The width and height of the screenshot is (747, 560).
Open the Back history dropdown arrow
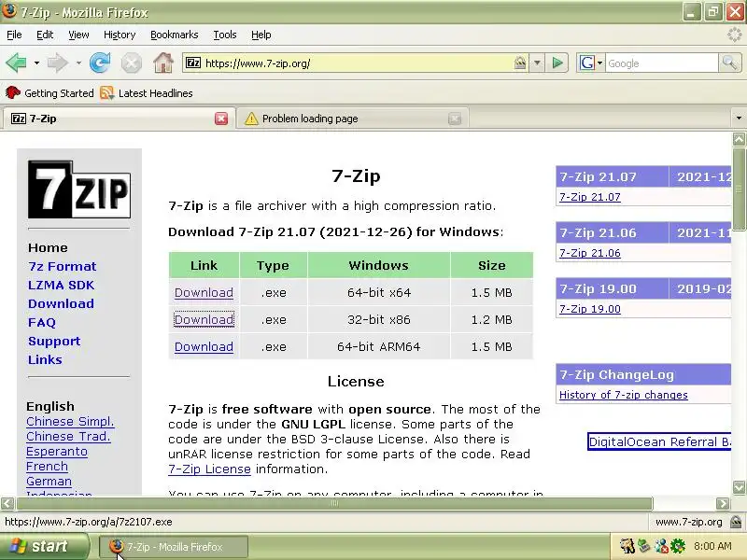[x=36, y=63]
